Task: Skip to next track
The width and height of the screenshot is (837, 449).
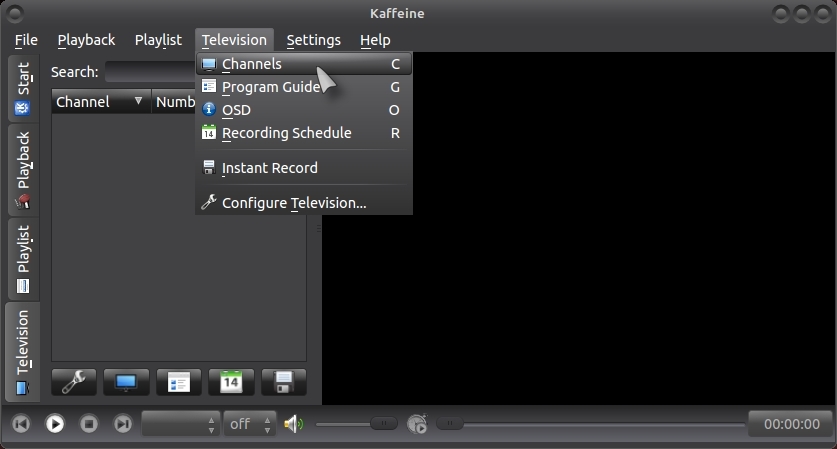Action: click(x=123, y=424)
